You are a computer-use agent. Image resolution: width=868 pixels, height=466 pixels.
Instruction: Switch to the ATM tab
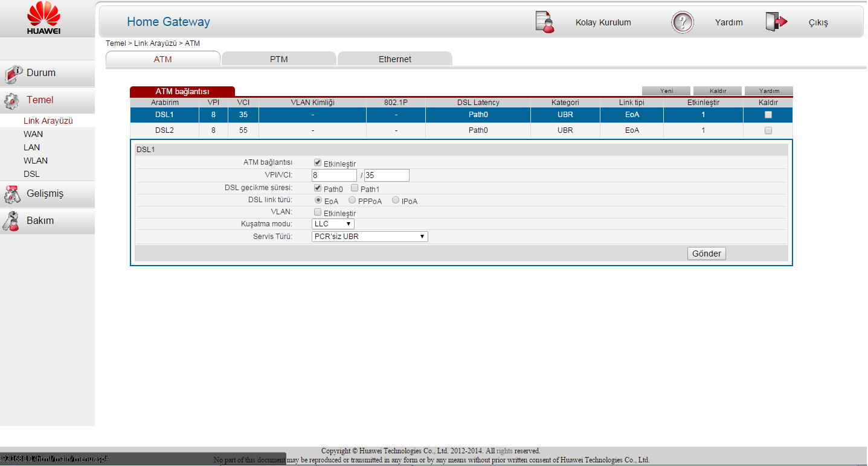click(x=163, y=59)
